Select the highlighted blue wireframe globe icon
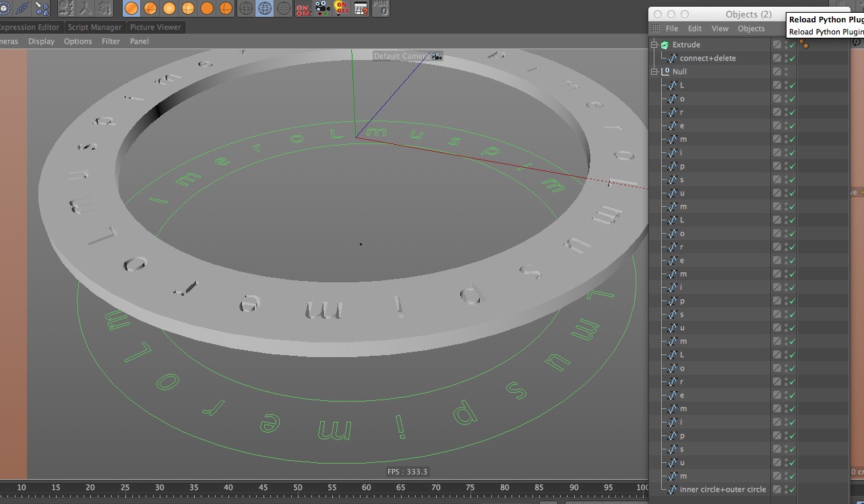 [266, 8]
